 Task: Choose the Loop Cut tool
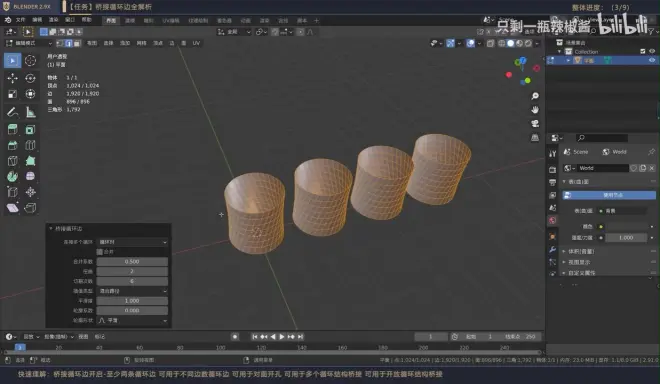coord(30,145)
